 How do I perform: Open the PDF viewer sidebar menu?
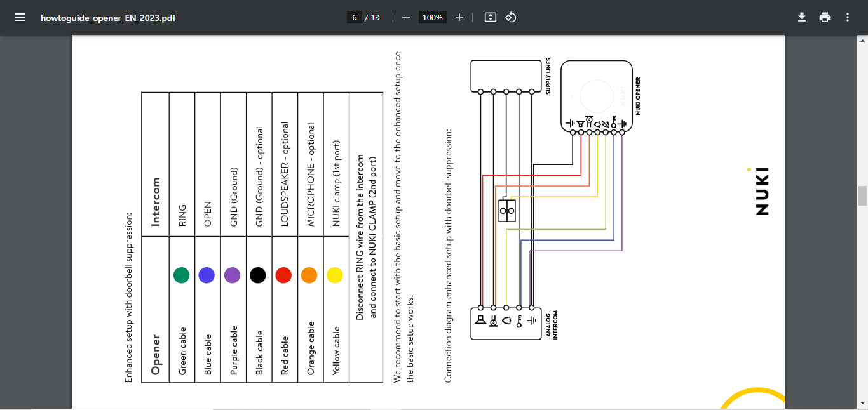pos(20,17)
